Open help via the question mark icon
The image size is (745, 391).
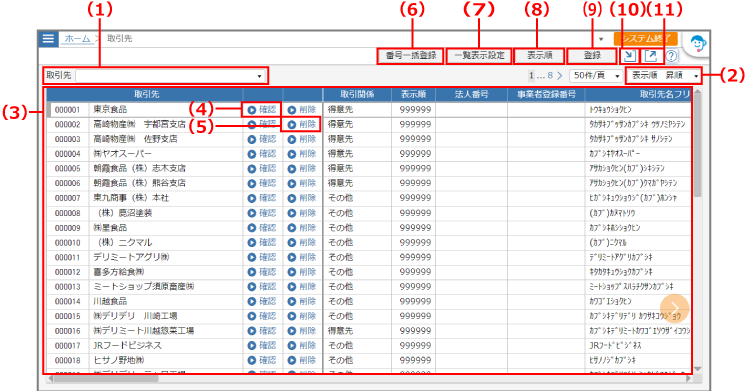pyautogui.click(x=671, y=56)
